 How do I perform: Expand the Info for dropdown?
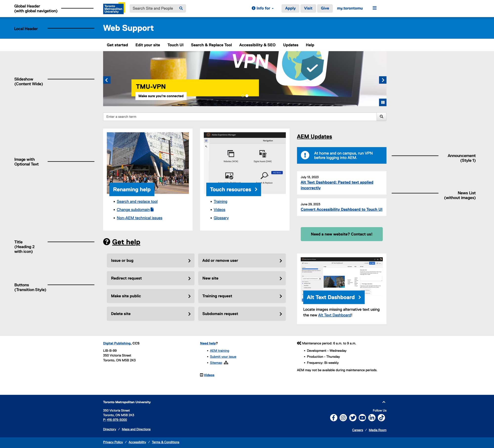(x=263, y=8)
